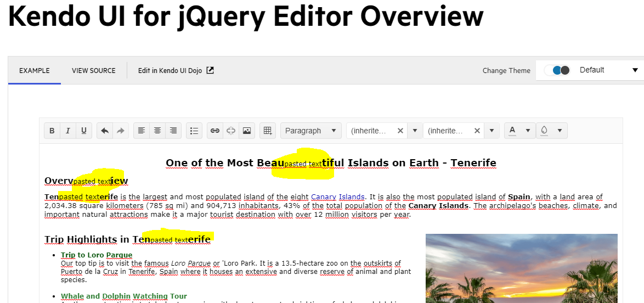Toggle the Change Theme switch

(x=557, y=70)
